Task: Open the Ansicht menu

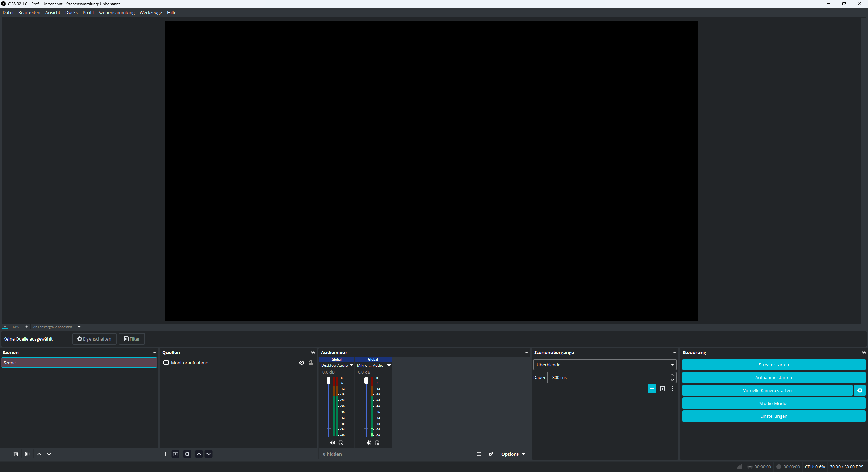Action: (53, 12)
